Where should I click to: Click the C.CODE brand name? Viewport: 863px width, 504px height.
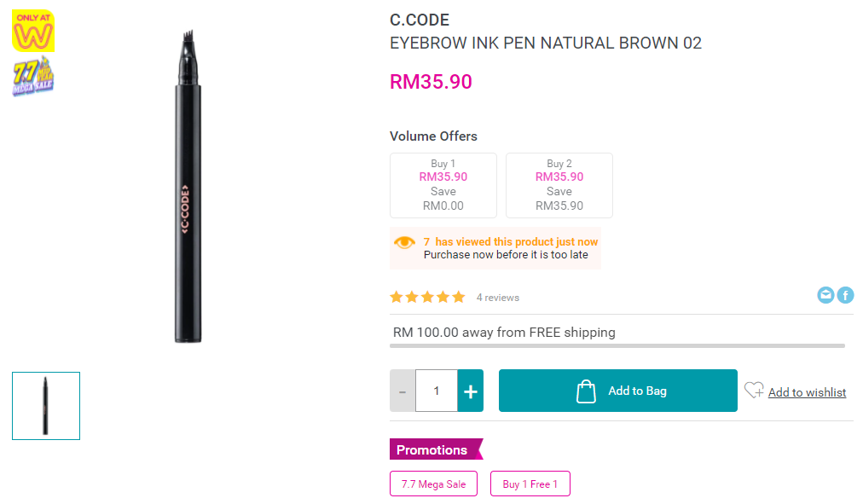pyautogui.click(x=420, y=20)
